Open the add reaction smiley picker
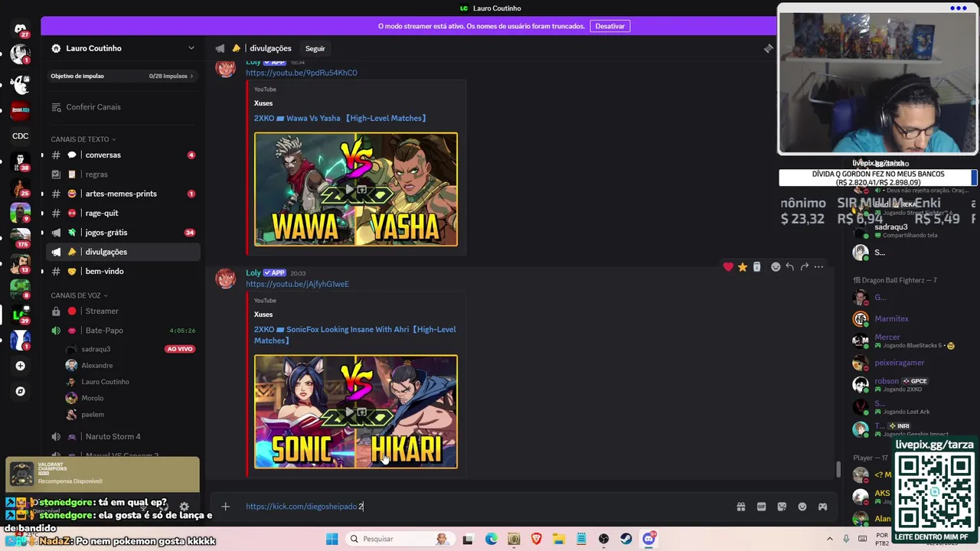This screenshot has width=980, height=551. (x=776, y=267)
